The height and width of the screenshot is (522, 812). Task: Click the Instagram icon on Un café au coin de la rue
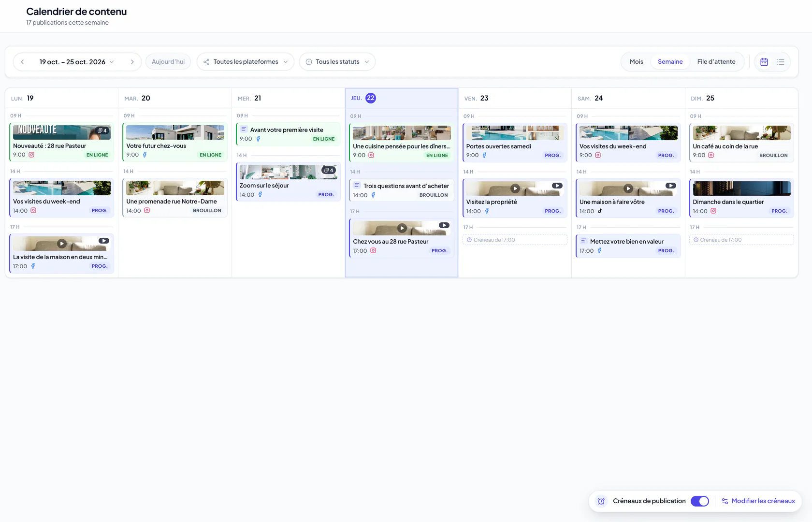711,155
